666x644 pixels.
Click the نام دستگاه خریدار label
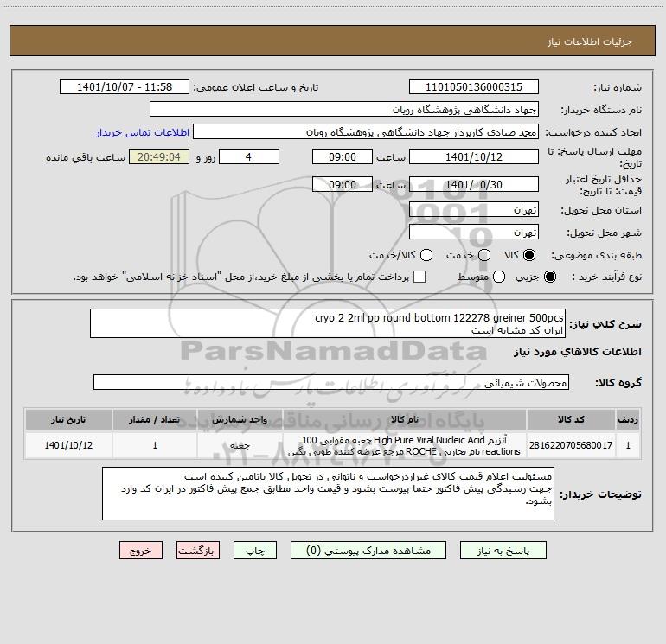(x=601, y=111)
